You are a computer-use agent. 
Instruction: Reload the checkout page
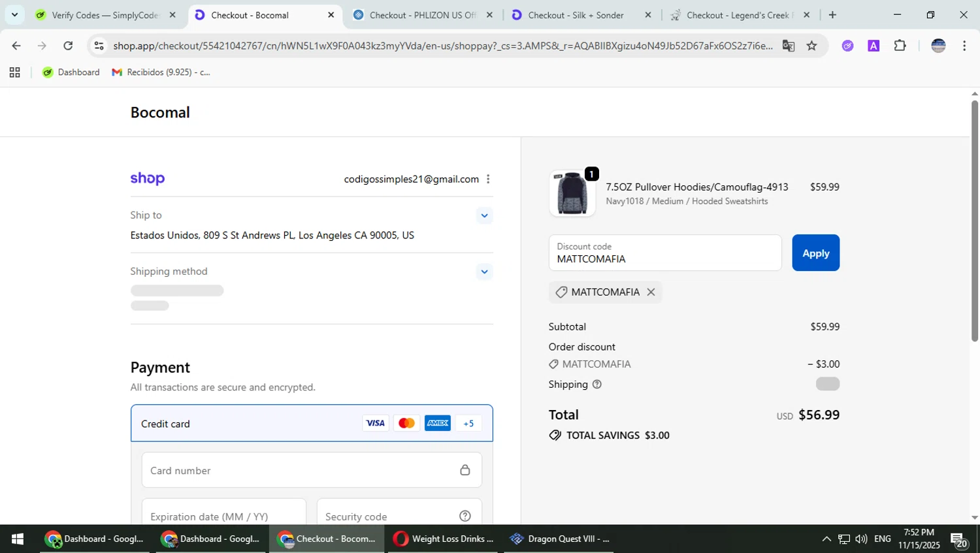[68, 46]
